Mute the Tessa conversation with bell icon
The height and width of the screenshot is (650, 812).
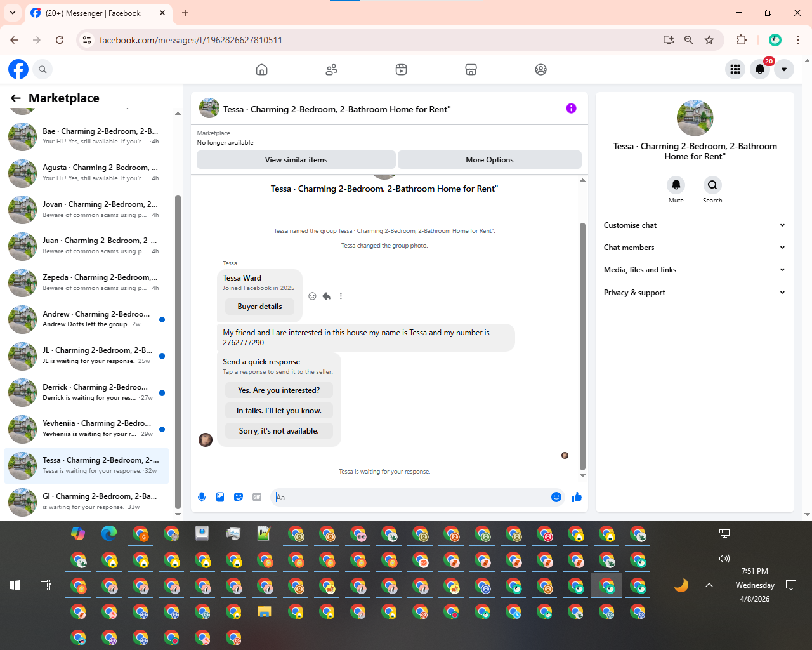point(676,185)
